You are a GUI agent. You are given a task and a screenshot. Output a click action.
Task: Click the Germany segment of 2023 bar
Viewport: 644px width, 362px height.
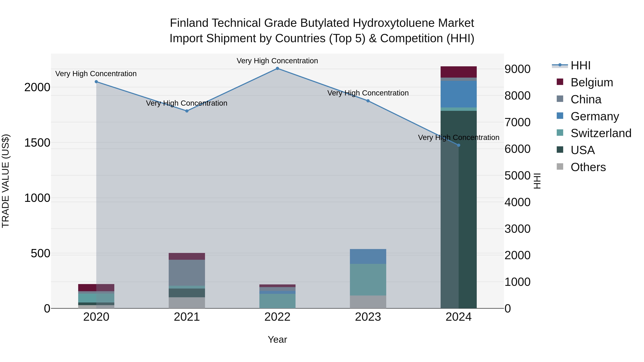(368, 256)
